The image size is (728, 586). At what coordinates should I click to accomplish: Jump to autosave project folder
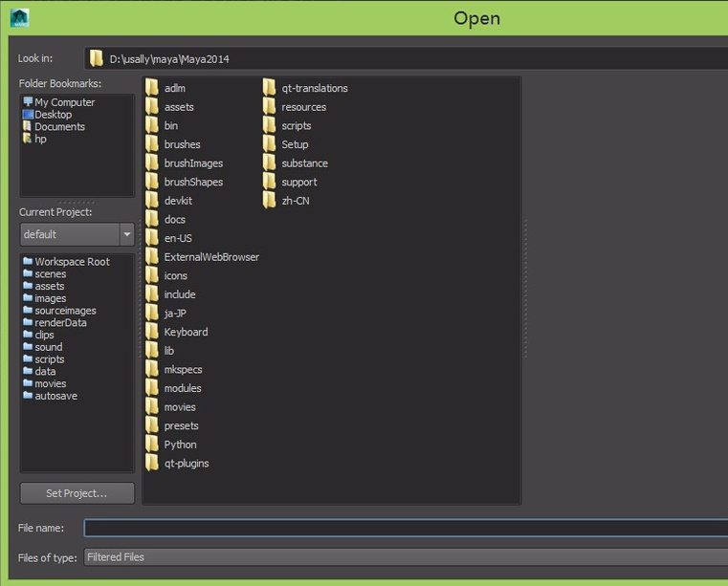coord(50,396)
